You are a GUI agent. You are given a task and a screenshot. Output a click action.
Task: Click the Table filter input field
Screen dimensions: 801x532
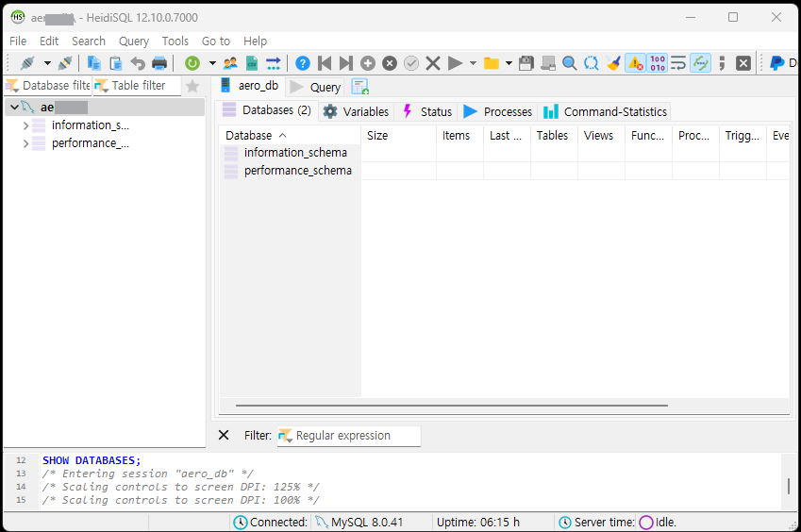(137, 85)
